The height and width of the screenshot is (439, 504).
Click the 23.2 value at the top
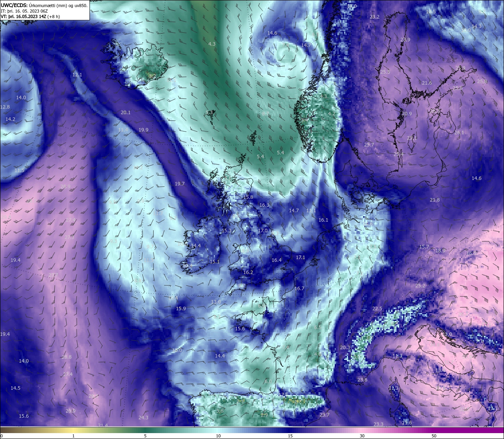[x=374, y=17]
